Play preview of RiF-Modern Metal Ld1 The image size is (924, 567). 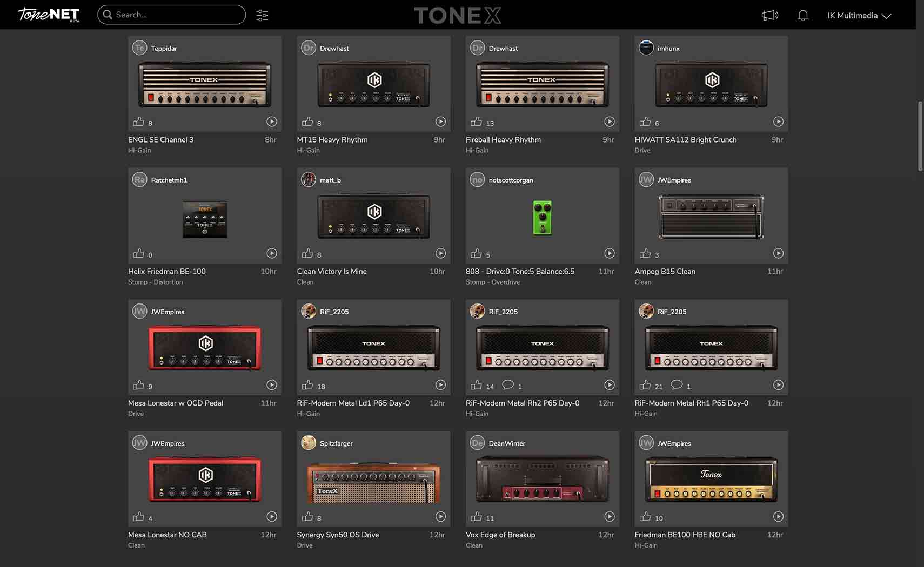(x=441, y=385)
